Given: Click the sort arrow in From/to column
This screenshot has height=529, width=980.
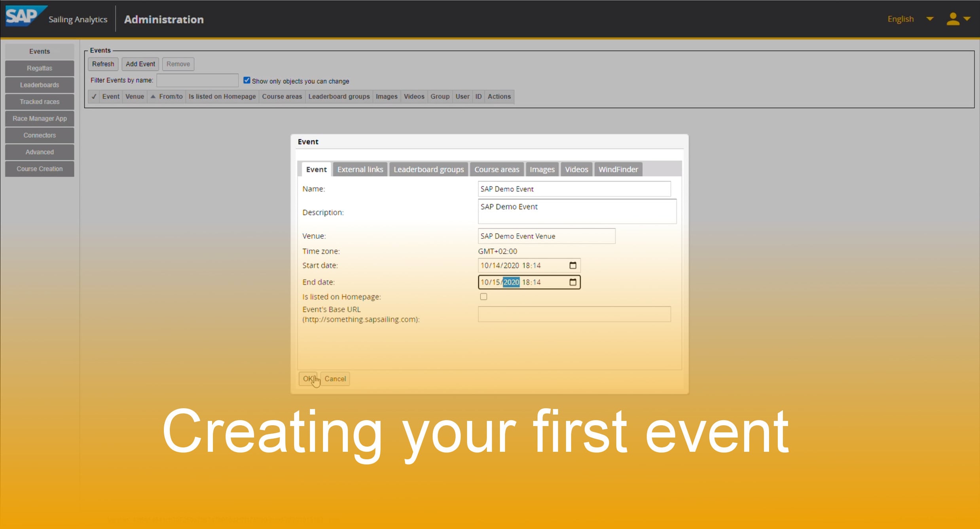Looking at the screenshot, I should click(153, 96).
